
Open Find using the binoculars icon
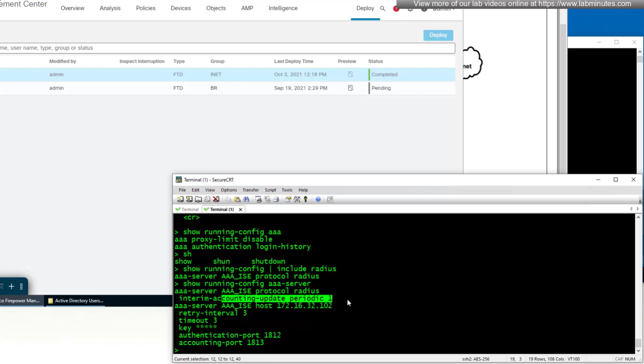pyautogui.click(x=246, y=199)
